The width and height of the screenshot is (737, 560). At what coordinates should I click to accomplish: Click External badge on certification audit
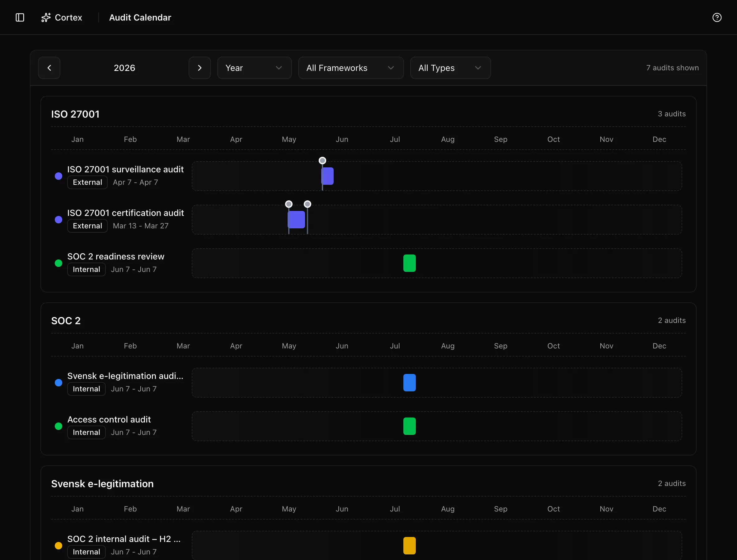(87, 226)
